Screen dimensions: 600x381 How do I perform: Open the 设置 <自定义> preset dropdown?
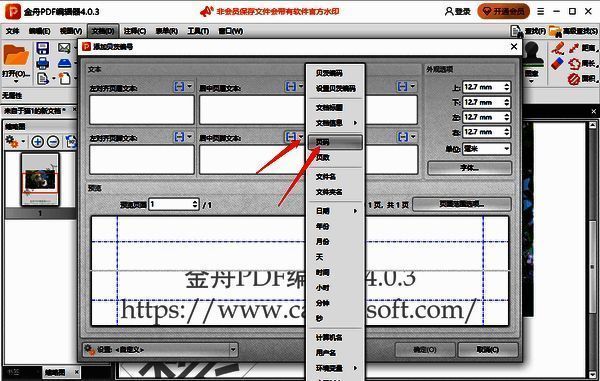[x=160, y=349]
